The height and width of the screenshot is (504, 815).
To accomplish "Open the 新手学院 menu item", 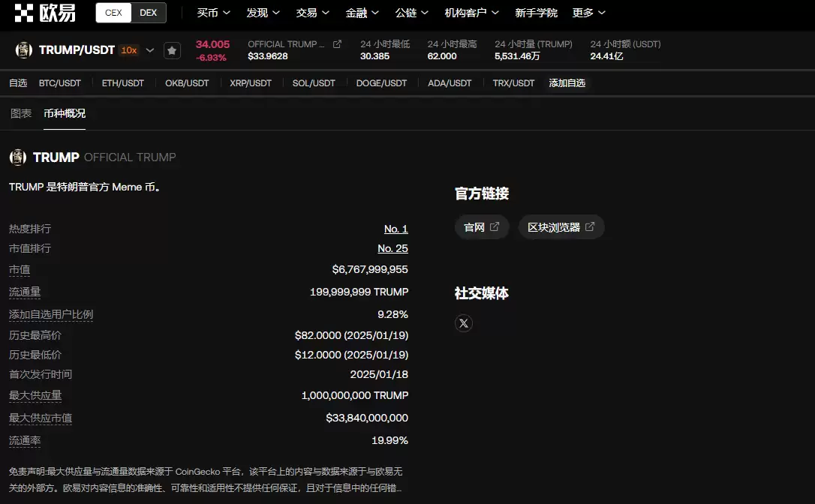I will coord(536,13).
